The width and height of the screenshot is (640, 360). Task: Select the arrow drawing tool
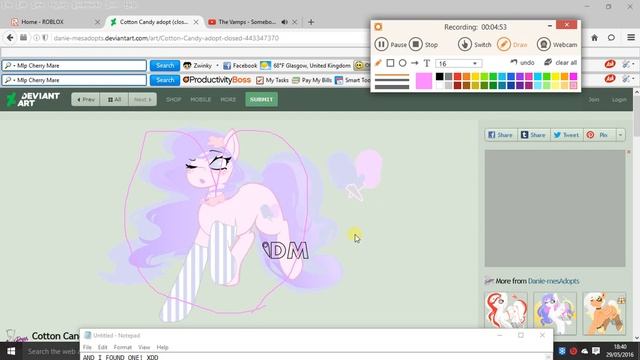415,63
